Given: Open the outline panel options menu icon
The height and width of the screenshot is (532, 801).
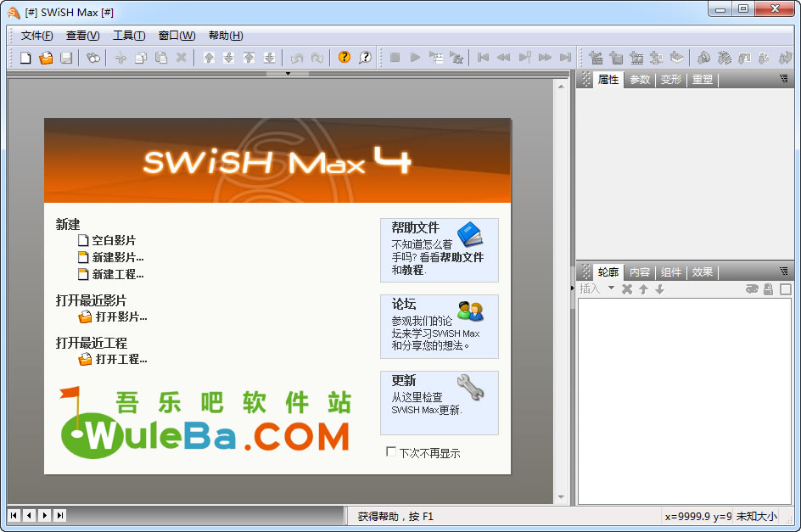Looking at the screenshot, I should point(784,271).
